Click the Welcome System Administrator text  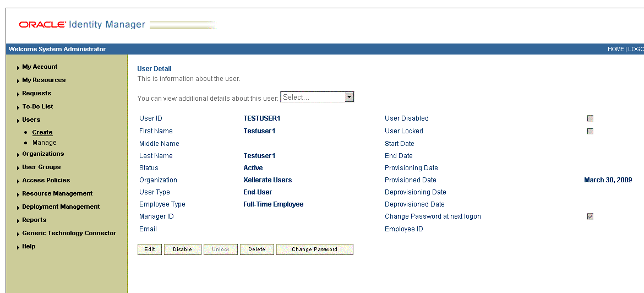(57, 49)
